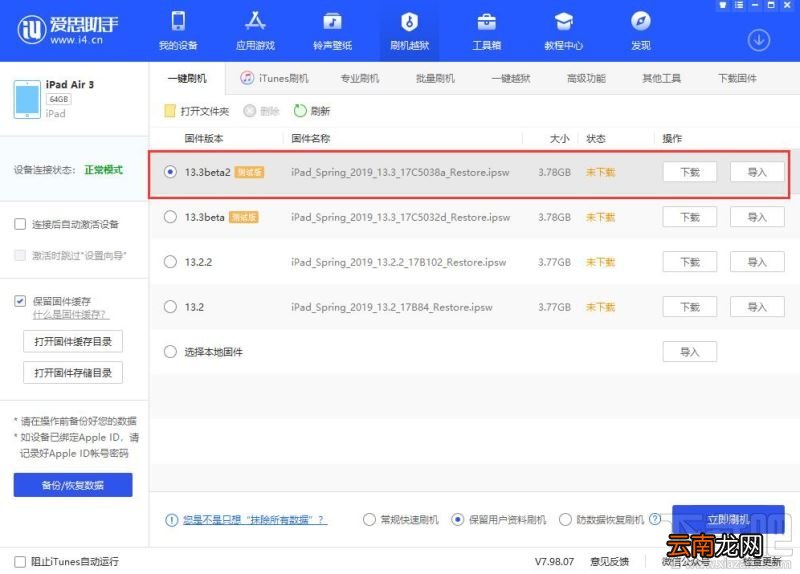The width and height of the screenshot is (800, 574).
Task: Import firmware for the 13.2.2 row
Action: click(757, 262)
